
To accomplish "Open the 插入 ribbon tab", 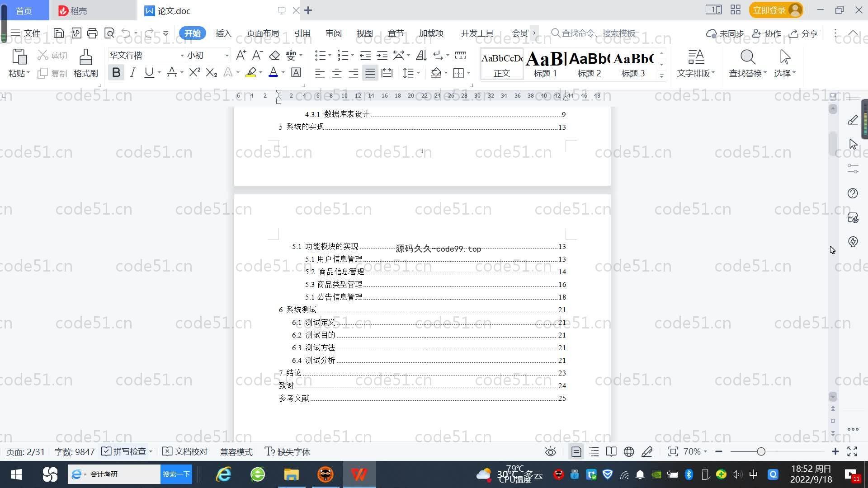I will 223,33.
